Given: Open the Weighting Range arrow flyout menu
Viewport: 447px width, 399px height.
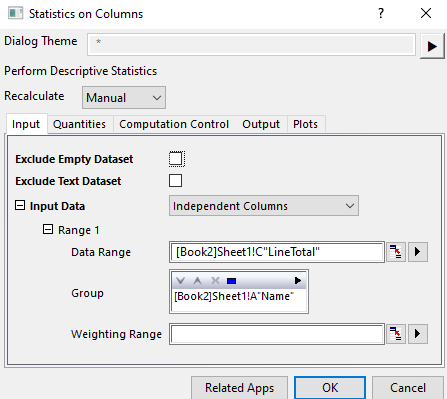Looking at the screenshot, I should pyautogui.click(x=418, y=334).
